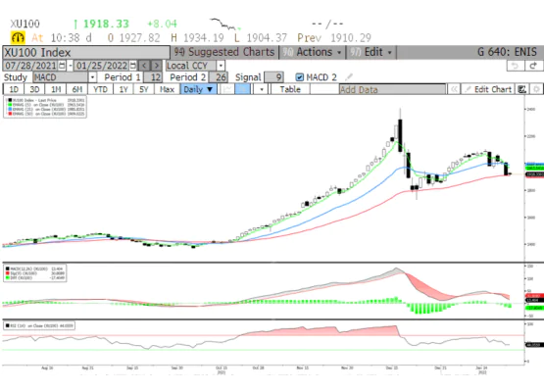Click the Period 1 value field 12
Screen dimensions: 544x392
point(153,77)
